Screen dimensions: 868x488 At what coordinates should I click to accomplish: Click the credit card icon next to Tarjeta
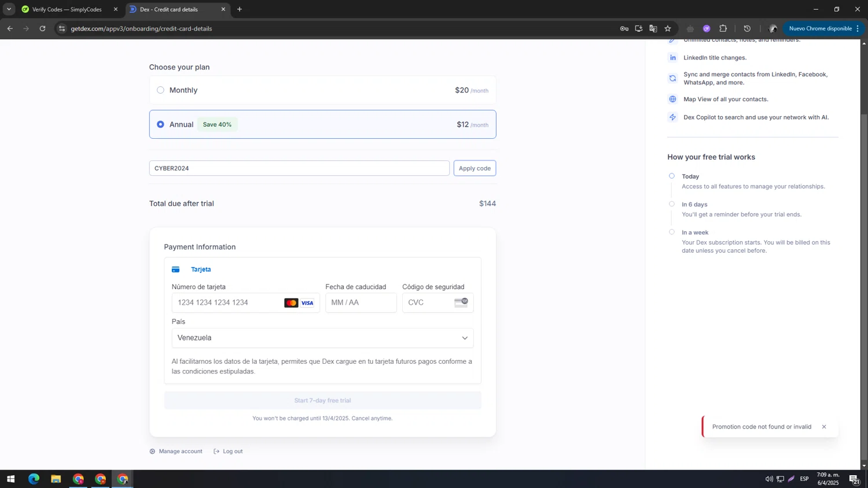175,269
